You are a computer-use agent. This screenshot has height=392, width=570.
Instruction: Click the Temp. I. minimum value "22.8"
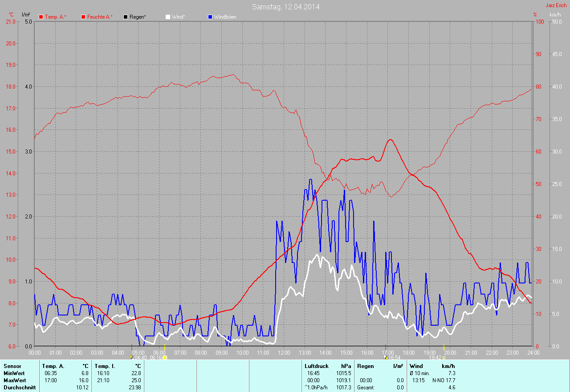[136, 373]
